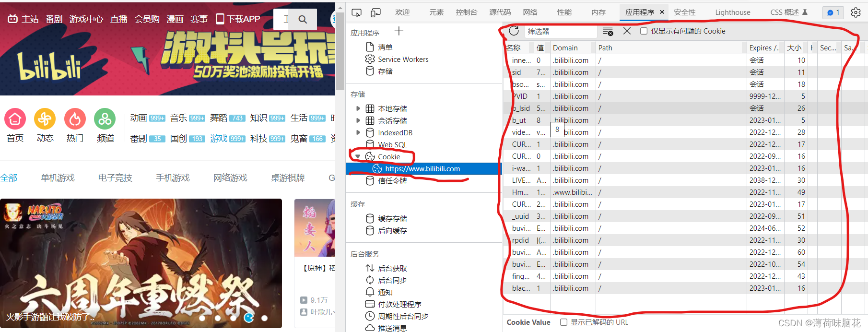Check 显示已解码的 URL checkbox

tap(564, 322)
